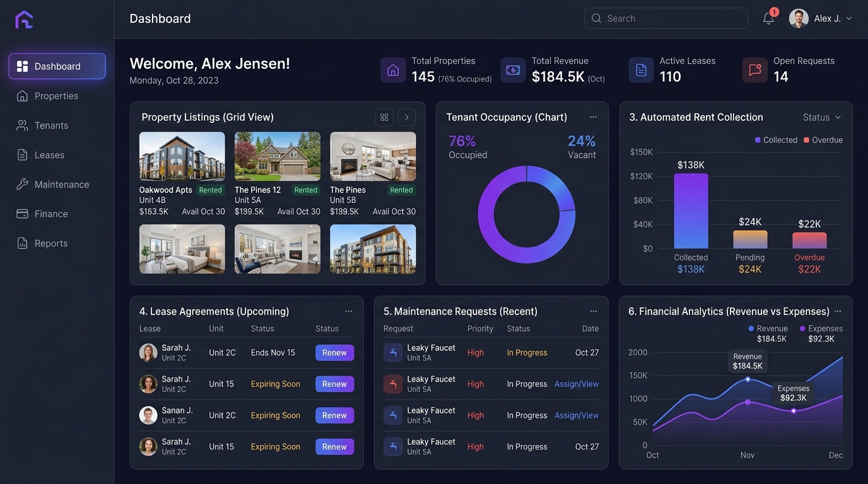Click the Active Leases document icon

point(641,70)
